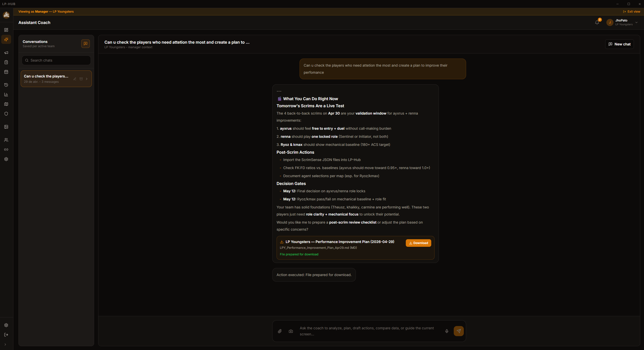This screenshot has height=350, width=644.
Task: Open the image gallery icon in sidebar
Action: (x=6, y=127)
